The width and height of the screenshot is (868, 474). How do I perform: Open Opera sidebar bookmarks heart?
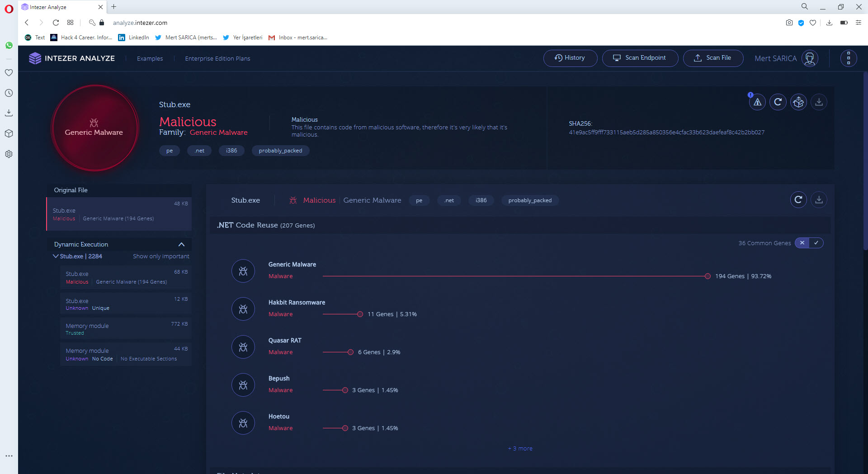[x=9, y=72]
